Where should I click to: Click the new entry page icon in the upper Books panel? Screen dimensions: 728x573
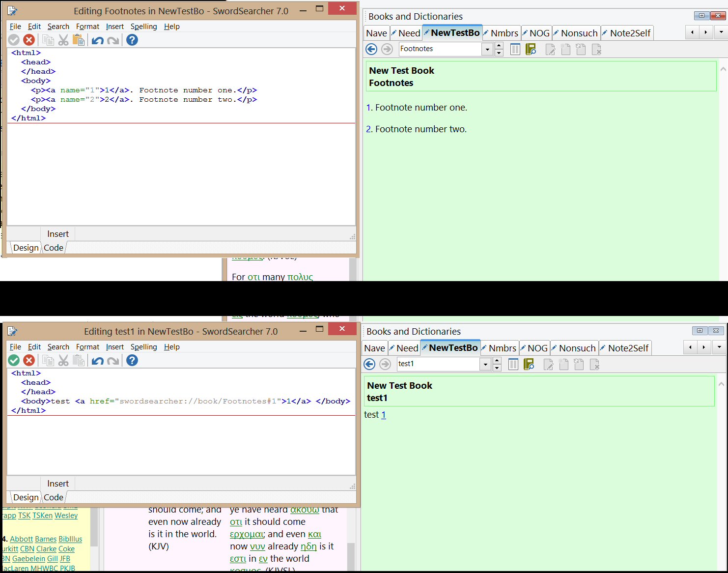(x=566, y=49)
